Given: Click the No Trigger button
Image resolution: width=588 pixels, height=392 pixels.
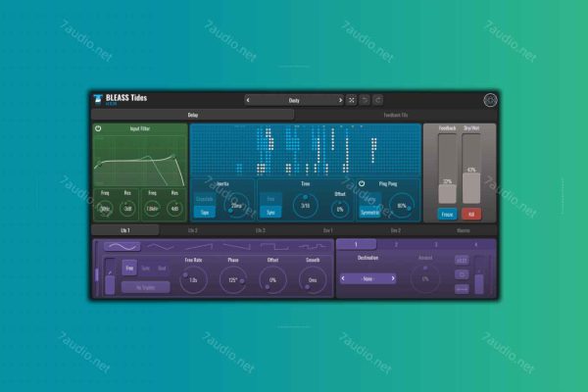Looking at the screenshot, I should coord(145,287).
